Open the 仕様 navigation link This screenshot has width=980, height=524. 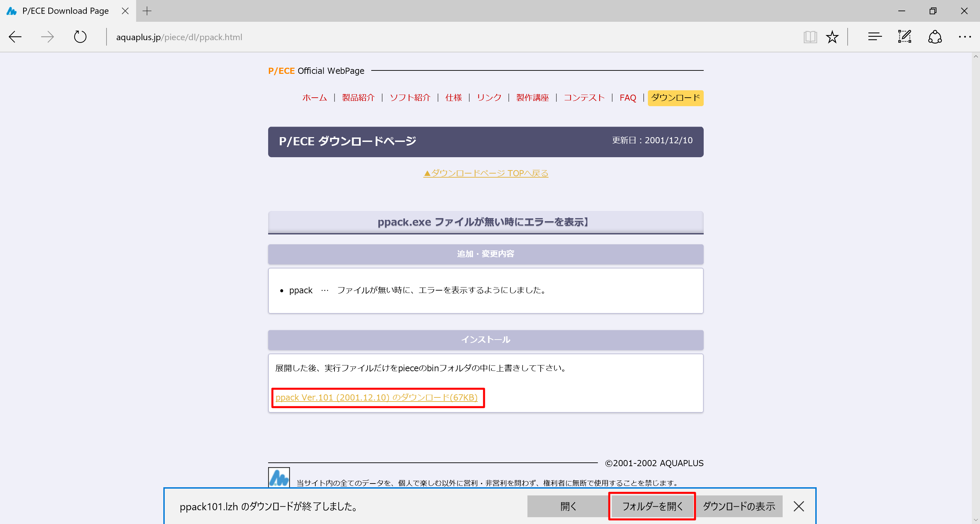click(x=454, y=98)
